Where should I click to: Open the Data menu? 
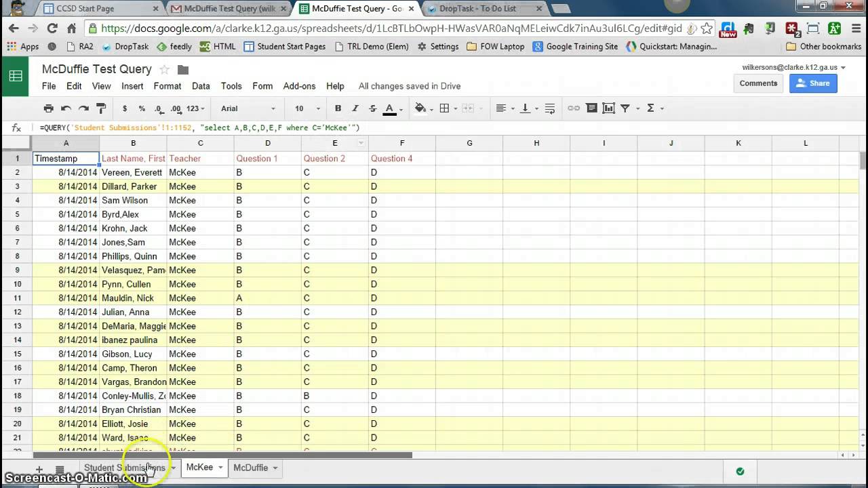[201, 86]
